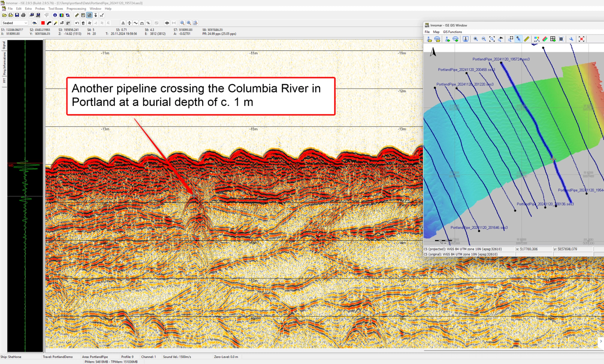The width and height of the screenshot is (604, 364).
Task: Click the red fill square icon
Action: click(43, 23)
